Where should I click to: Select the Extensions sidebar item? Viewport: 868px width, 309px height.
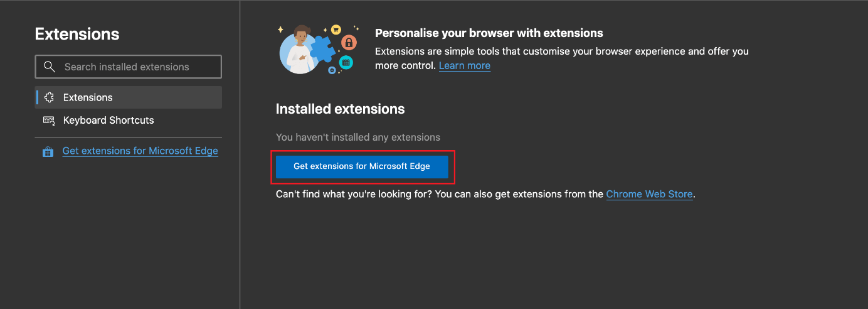click(x=128, y=97)
